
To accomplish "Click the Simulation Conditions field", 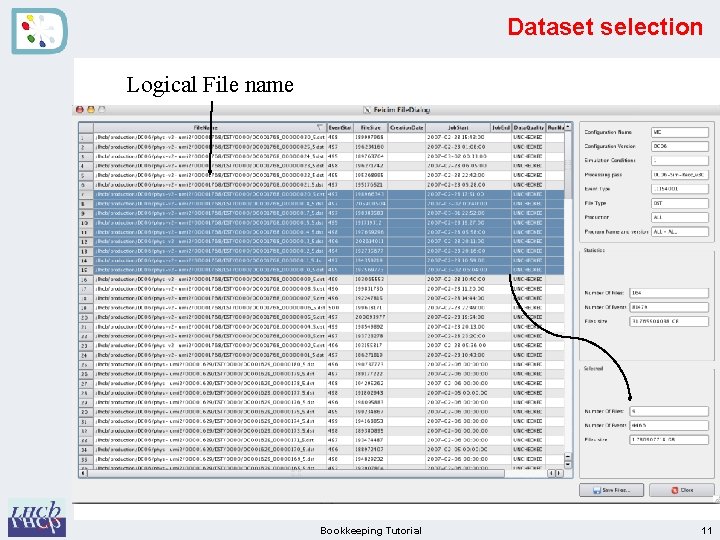I will 680,161.
